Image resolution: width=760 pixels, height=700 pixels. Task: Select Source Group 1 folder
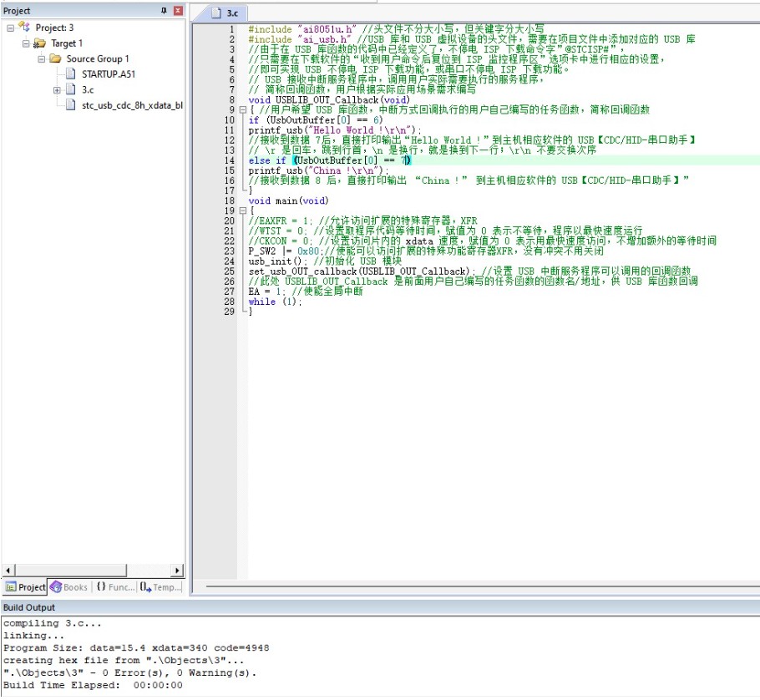click(98, 58)
